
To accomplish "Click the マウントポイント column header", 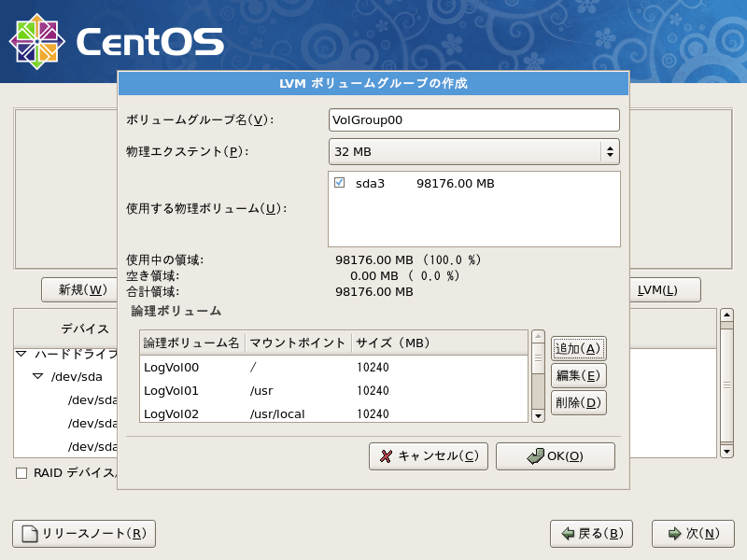I will coord(295,342).
